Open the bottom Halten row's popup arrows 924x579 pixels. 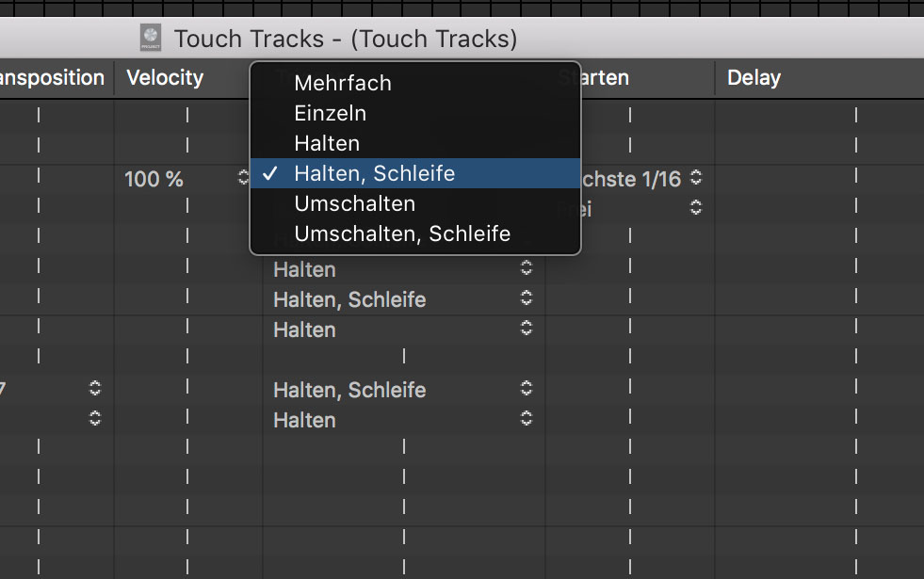[527, 418]
